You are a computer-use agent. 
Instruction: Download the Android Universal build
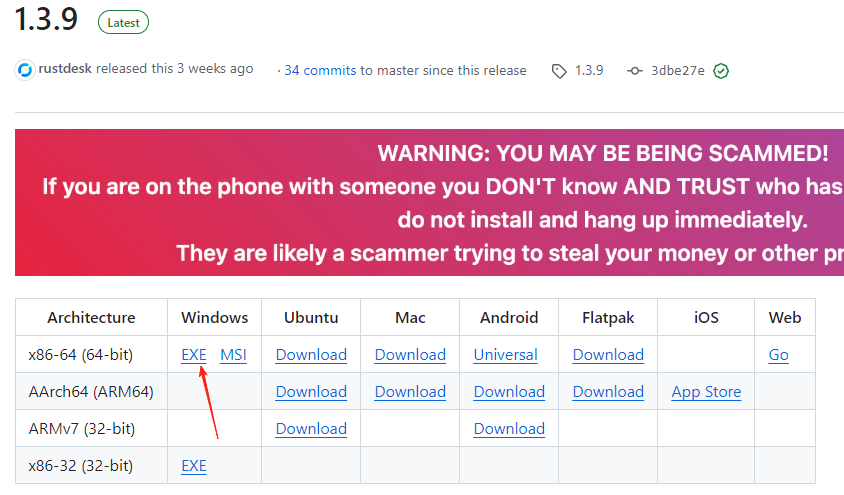505,355
